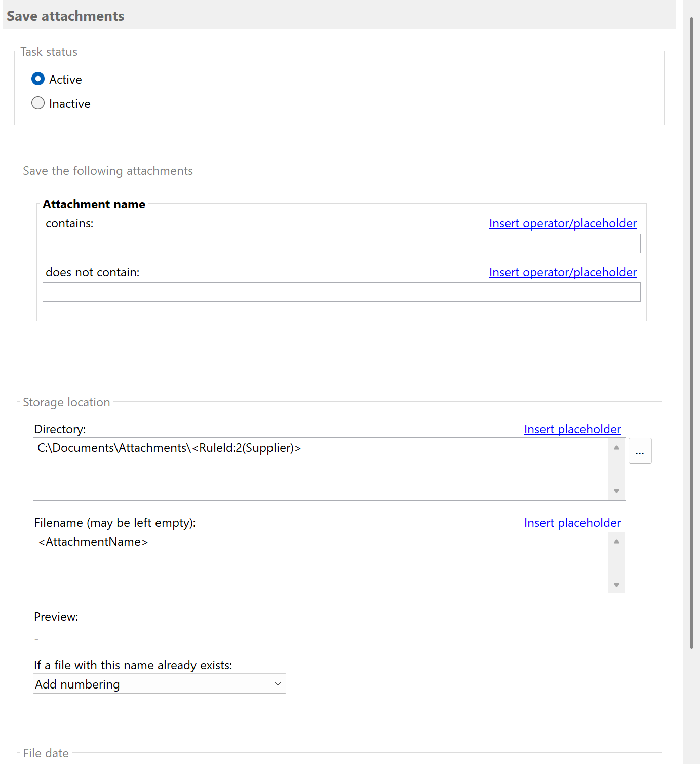Screen dimensions: 700x764
Task: Click the scroll-up arrow in the Directory field
Action: pos(616,447)
